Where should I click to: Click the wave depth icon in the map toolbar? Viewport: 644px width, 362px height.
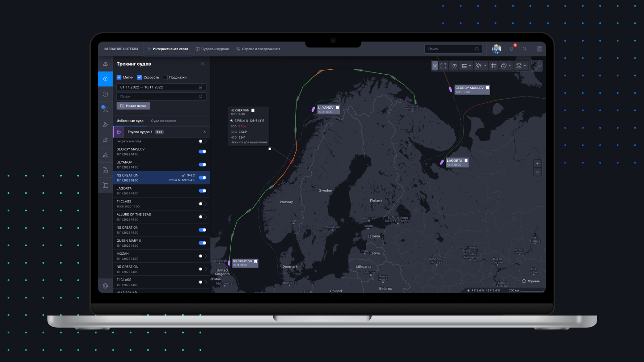point(453,65)
